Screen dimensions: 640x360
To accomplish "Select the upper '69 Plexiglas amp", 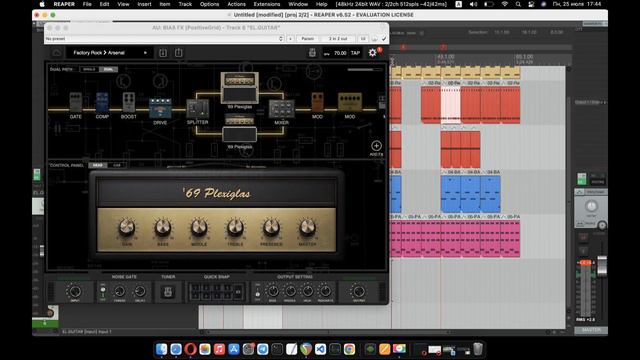I will click(240, 88).
